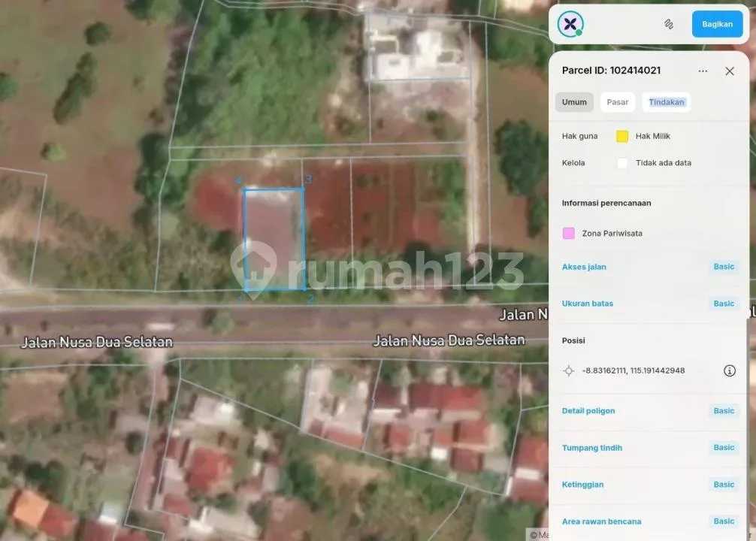Click the Hak guna label
Viewport: 756px width, 541px height.
tap(579, 136)
